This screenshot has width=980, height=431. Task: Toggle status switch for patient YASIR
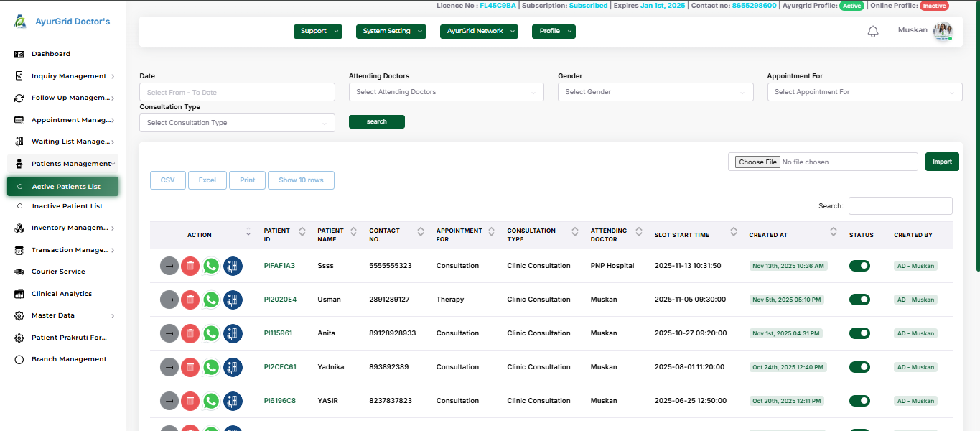tap(859, 401)
